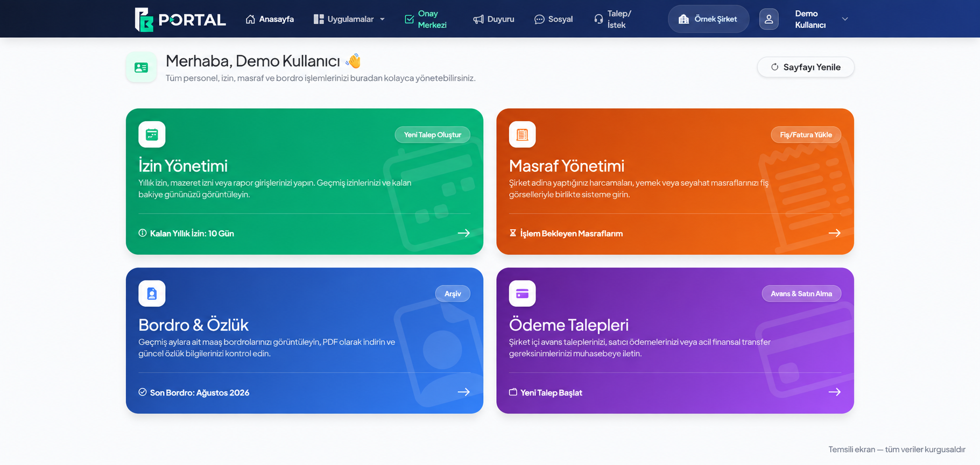Click the waving hand emoji
This screenshot has height=465, width=980.
(x=354, y=61)
